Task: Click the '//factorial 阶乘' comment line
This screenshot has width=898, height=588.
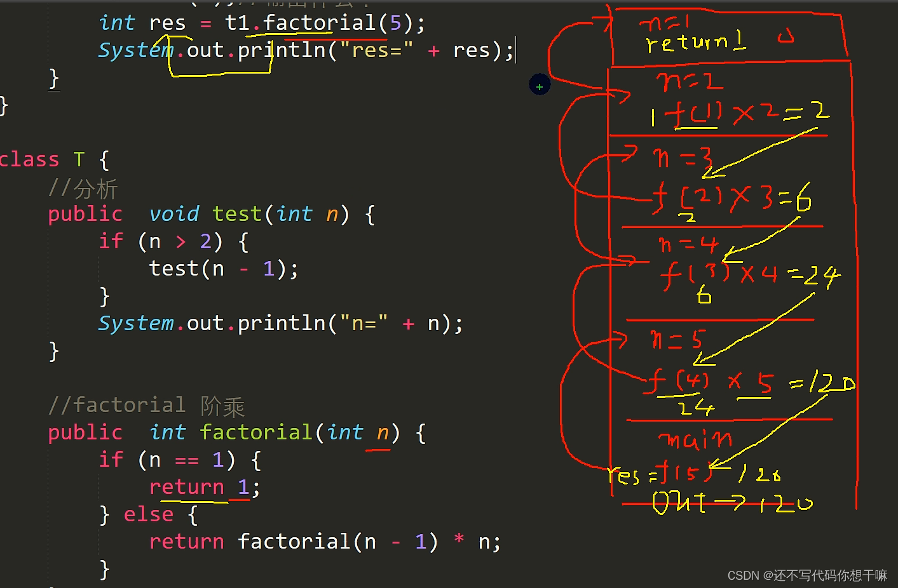Action: 147,405
